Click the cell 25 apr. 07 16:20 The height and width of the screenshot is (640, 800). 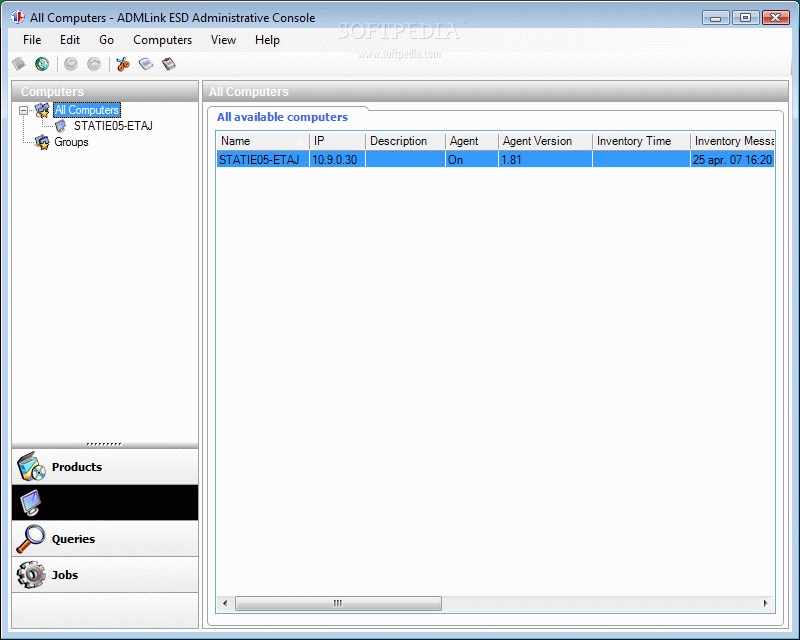(x=733, y=159)
